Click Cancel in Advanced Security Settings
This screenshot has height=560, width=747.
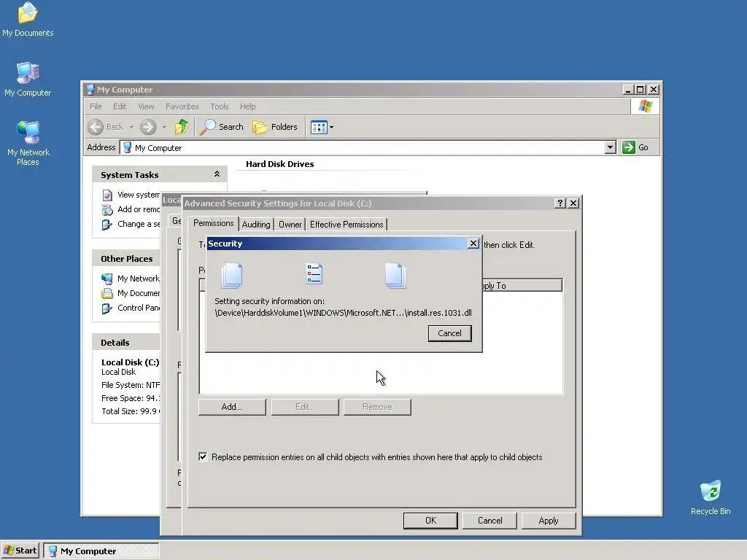[x=489, y=521]
